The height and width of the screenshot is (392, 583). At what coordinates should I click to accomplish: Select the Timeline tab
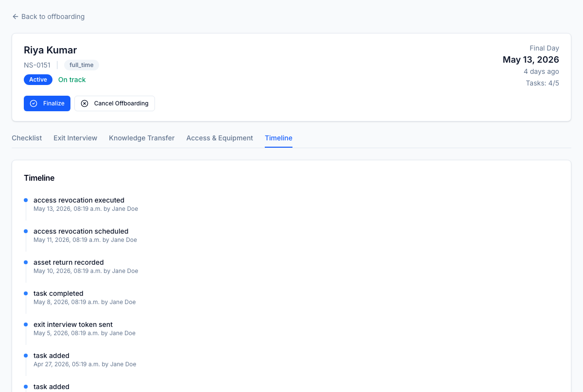point(278,138)
